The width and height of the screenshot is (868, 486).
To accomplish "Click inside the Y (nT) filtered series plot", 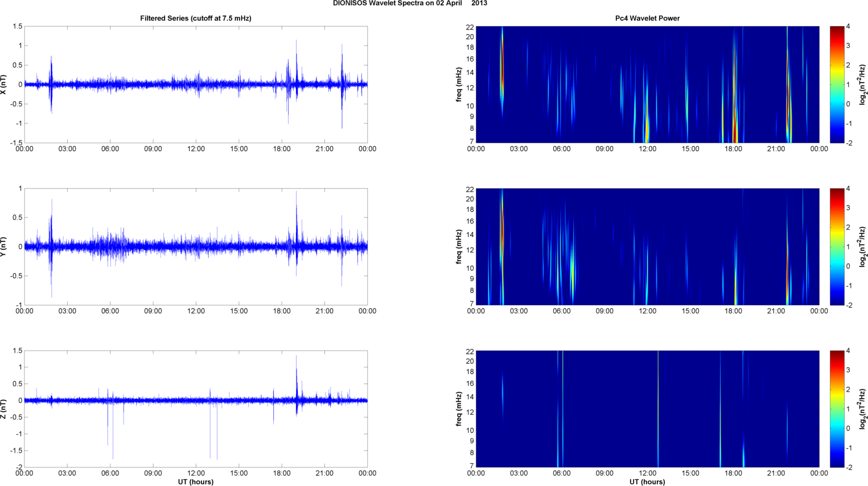I will point(196,247).
